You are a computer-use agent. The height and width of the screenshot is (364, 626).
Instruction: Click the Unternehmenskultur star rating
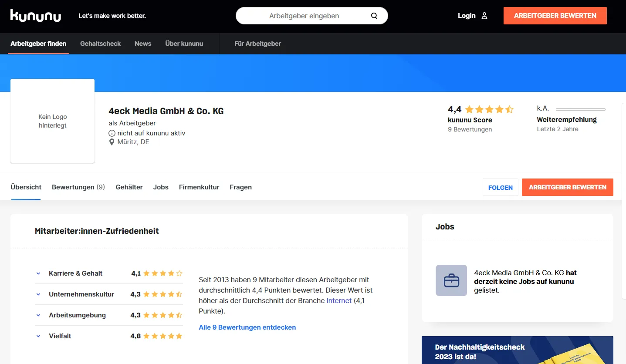(163, 294)
